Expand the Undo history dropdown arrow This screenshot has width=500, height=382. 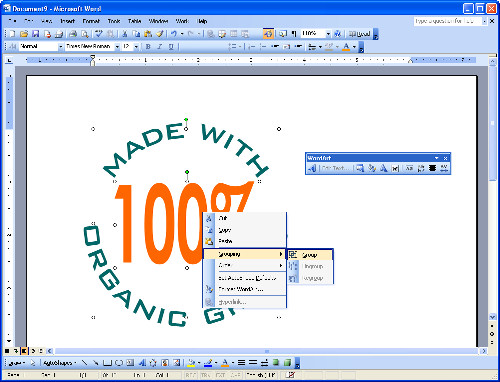[x=182, y=34]
